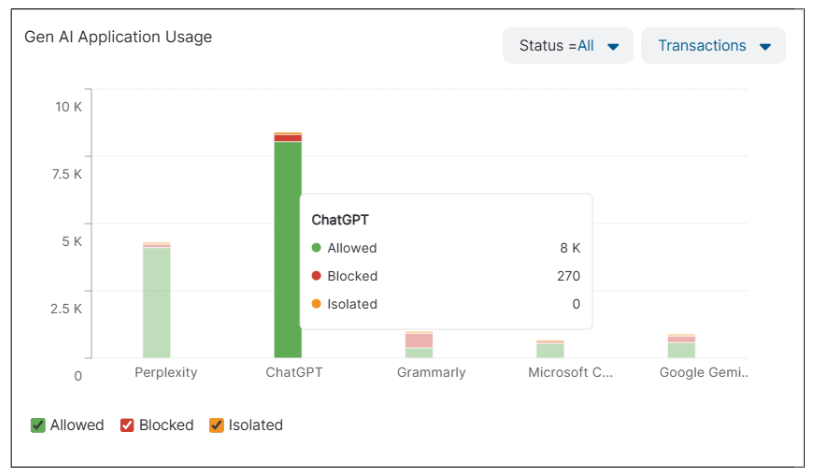Click the red Blocked segment of ChatGPT bar
This screenshot has width=814, height=475.
click(x=288, y=138)
